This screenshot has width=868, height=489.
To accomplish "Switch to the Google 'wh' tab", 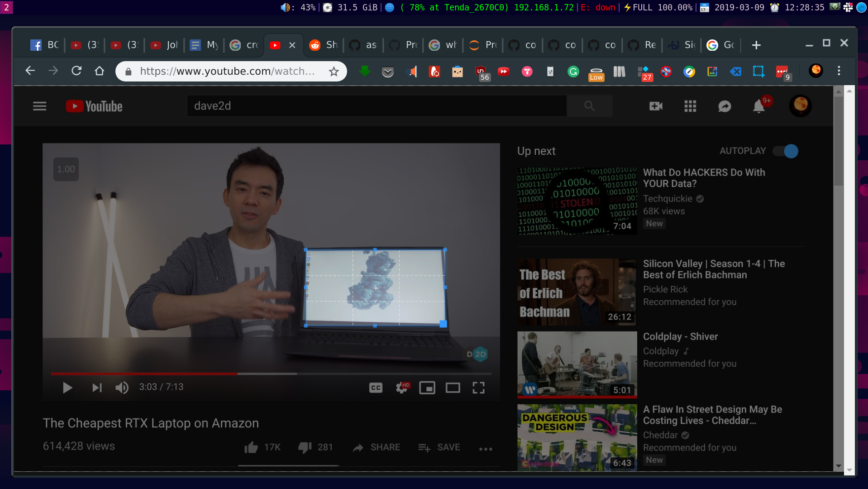I will [443, 45].
